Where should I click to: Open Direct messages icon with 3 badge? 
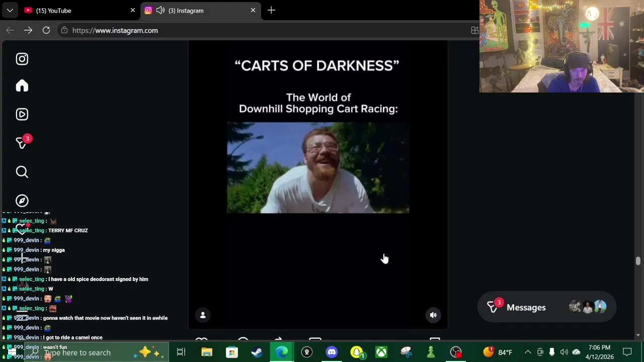click(x=22, y=143)
